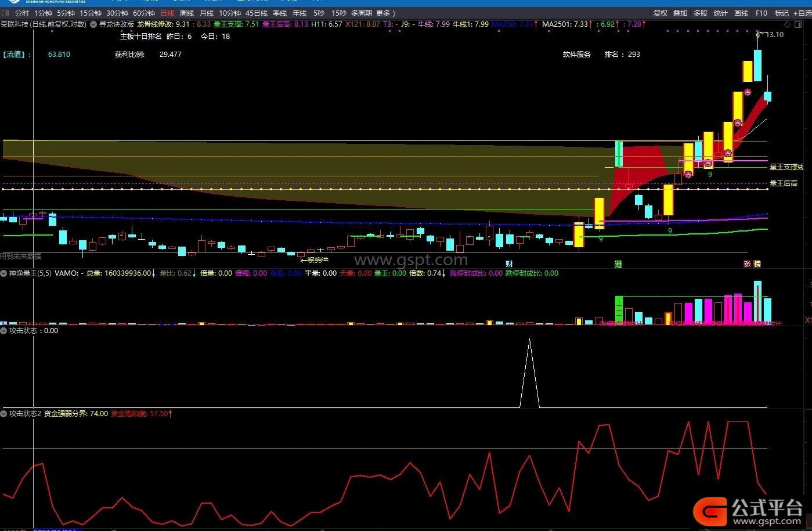Click the 龙骨线修改 value in indicator header

tap(163, 24)
